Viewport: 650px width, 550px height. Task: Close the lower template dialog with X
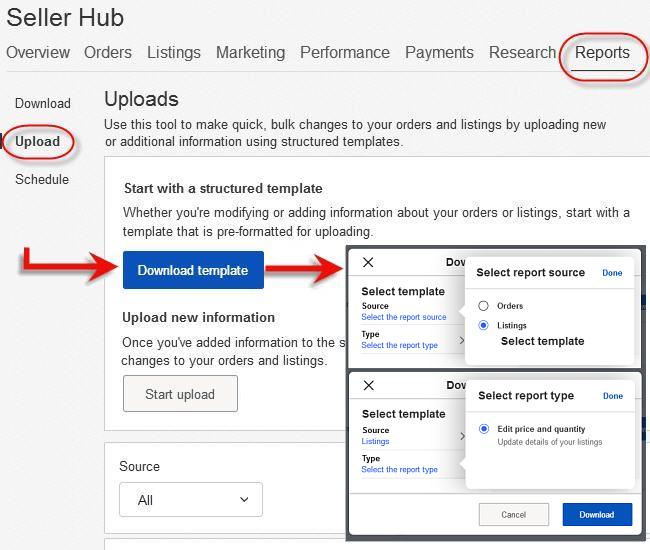[369, 385]
